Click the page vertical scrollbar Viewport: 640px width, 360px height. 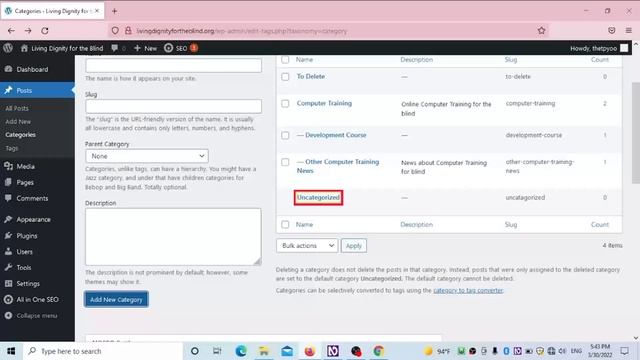click(636, 133)
